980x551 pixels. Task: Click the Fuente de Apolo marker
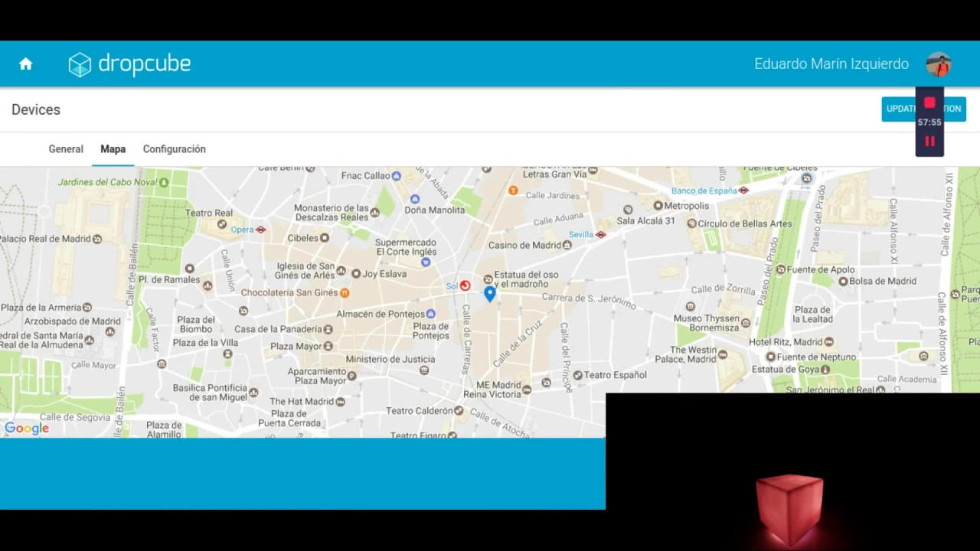[781, 269]
